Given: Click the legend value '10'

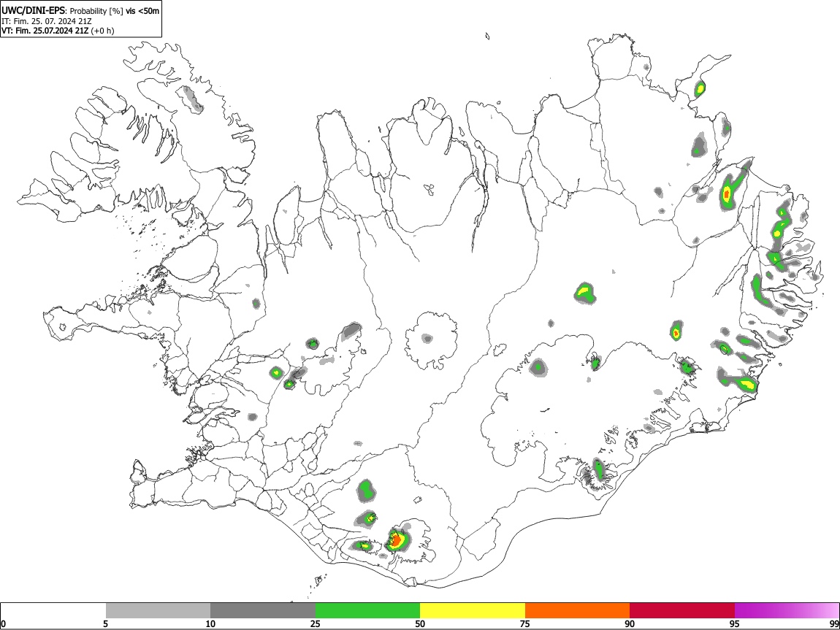Looking at the screenshot, I should click(x=210, y=624).
